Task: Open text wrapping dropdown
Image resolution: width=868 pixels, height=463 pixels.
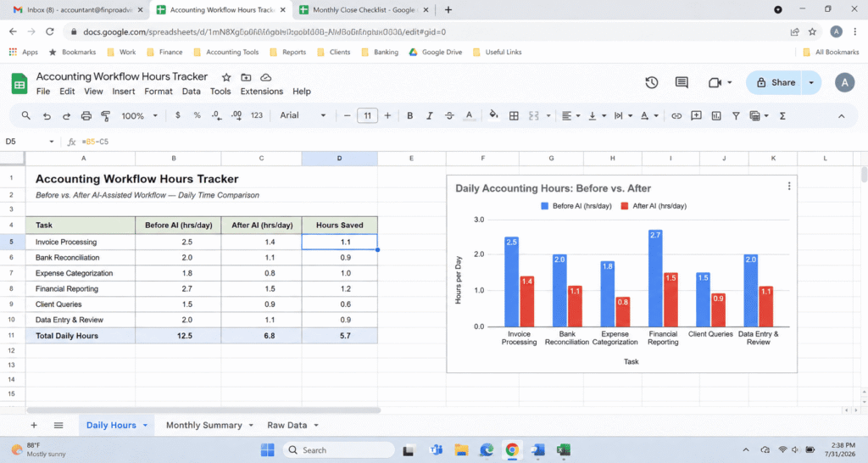Action: [623, 115]
